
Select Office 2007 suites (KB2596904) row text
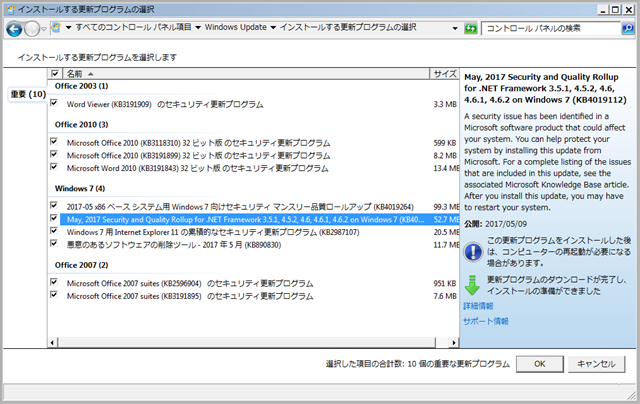[x=190, y=284]
